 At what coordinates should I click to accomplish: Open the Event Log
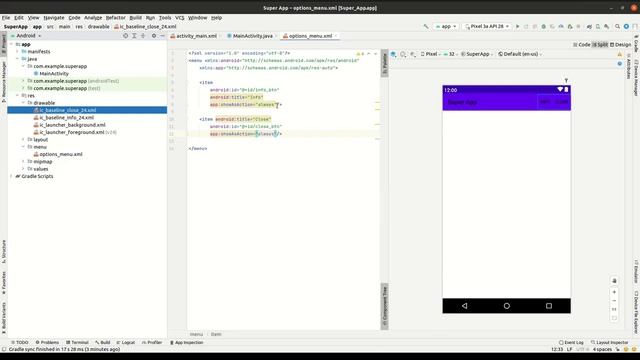pos(571,342)
